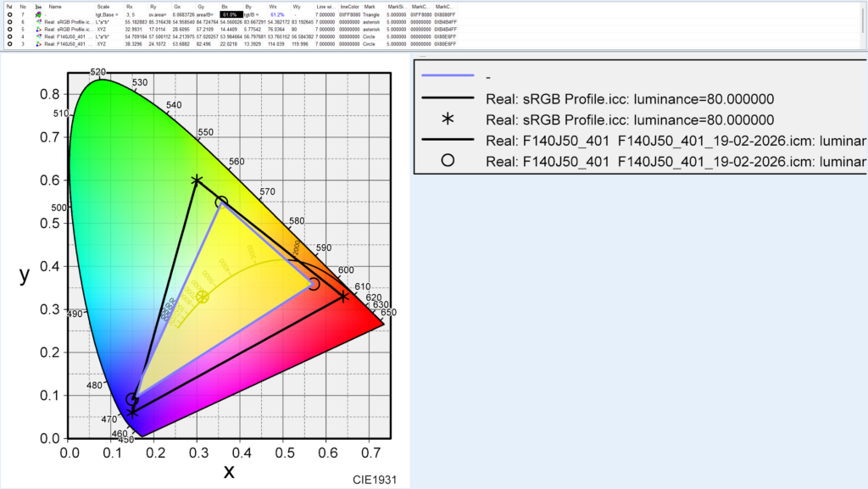Toggle the radio button for row 6
The width and height of the screenshot is (868, 489).
(x=8, y=22)
